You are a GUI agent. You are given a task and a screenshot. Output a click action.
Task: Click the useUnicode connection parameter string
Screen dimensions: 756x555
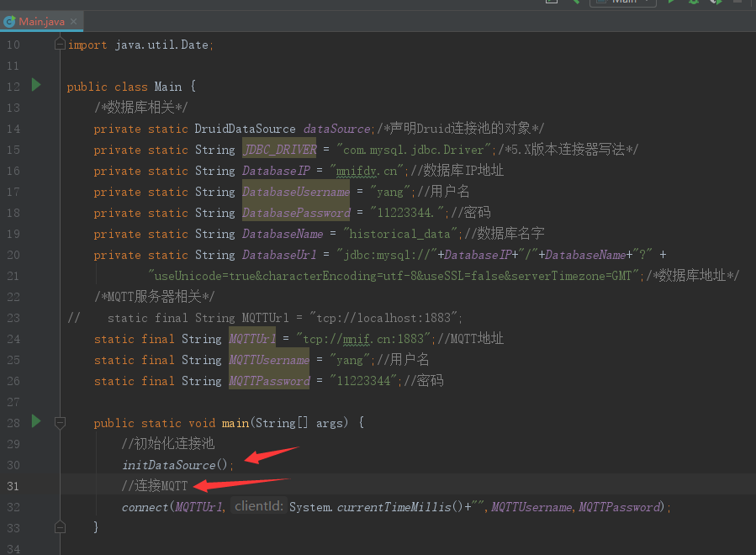pyautogui.click(x=394, y=276)
